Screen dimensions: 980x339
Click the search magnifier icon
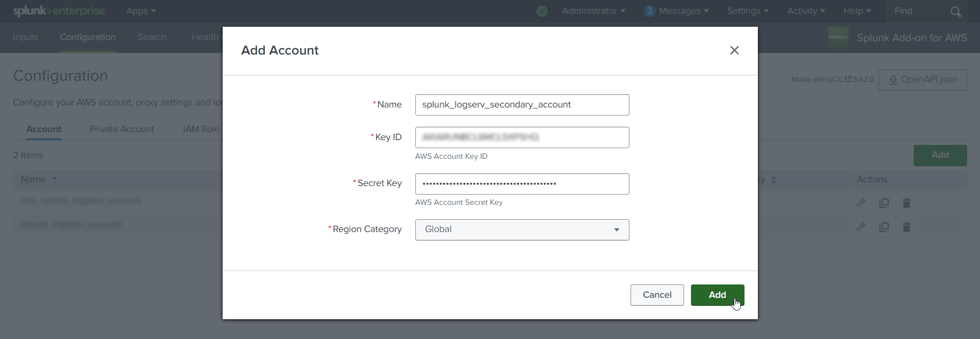[955, 11]
